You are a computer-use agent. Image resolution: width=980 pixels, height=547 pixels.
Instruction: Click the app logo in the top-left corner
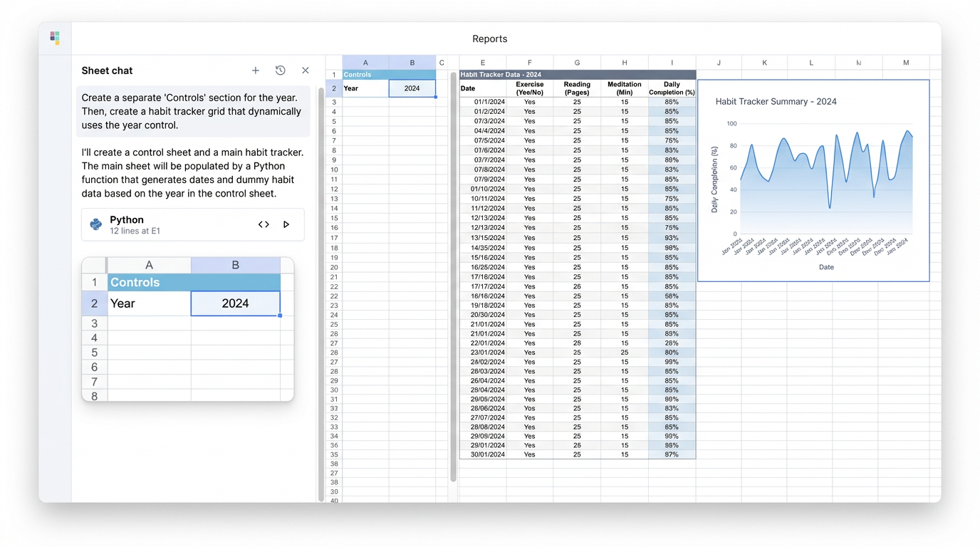pos(55,37)
